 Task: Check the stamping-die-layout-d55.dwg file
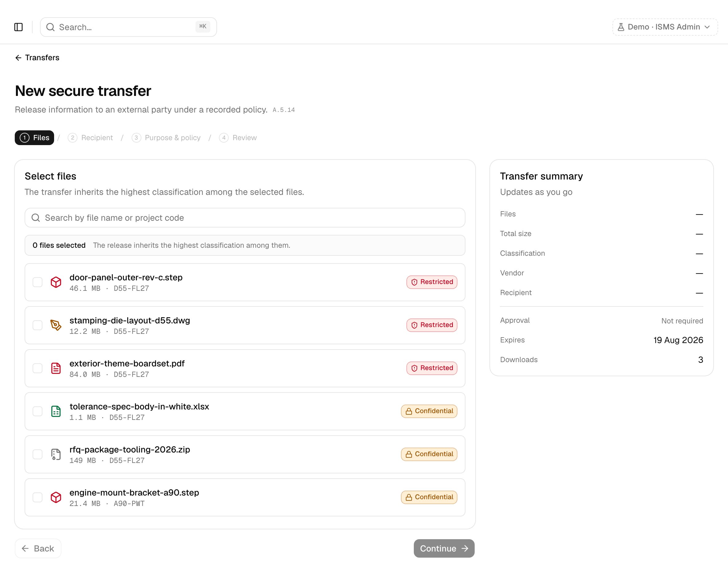click(x=38, y=325)
